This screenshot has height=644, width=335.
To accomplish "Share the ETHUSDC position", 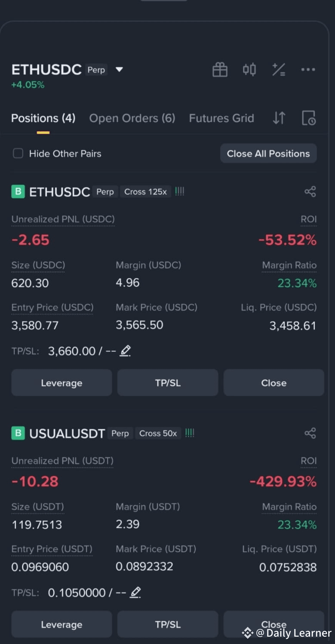I will [310, 192].
